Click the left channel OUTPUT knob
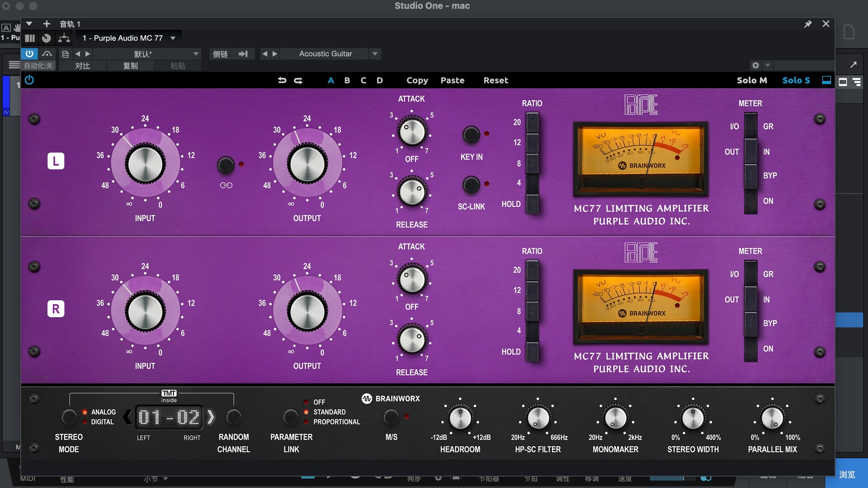The image size is (868, 488). [x=307, y=164]
